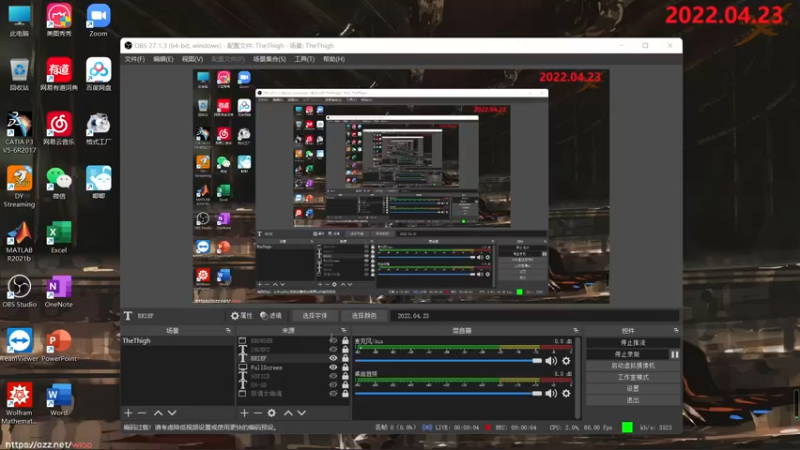Move selected source up in Sources list
The height and width of the screenshot is (450, 800).
pos(288,413)
